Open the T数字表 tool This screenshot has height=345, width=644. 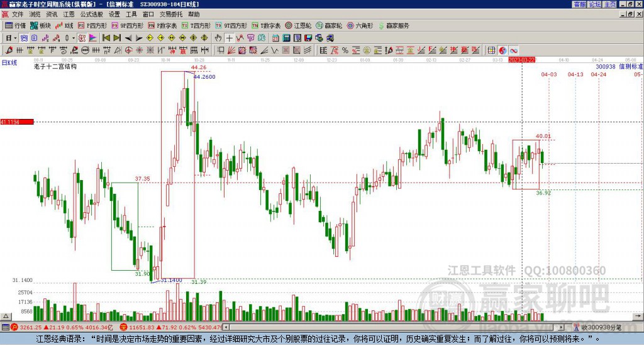click(x=266, y=25)
